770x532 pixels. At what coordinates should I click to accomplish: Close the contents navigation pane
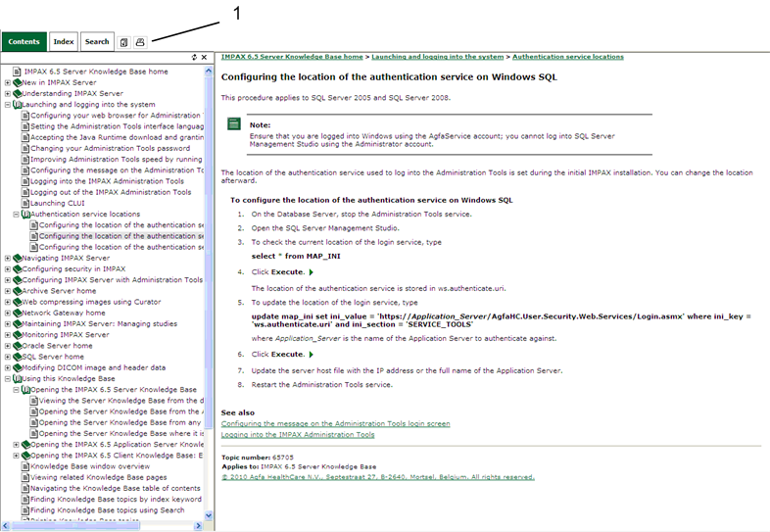pyautogui.click(x=205, y=58)
